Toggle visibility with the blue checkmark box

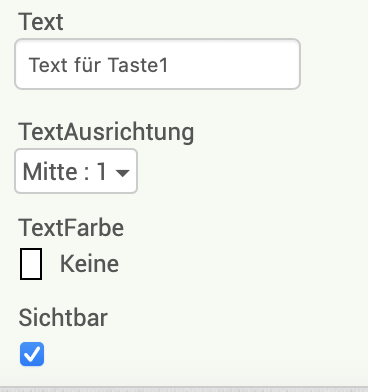pyautogui.click(x=32, y=354)
